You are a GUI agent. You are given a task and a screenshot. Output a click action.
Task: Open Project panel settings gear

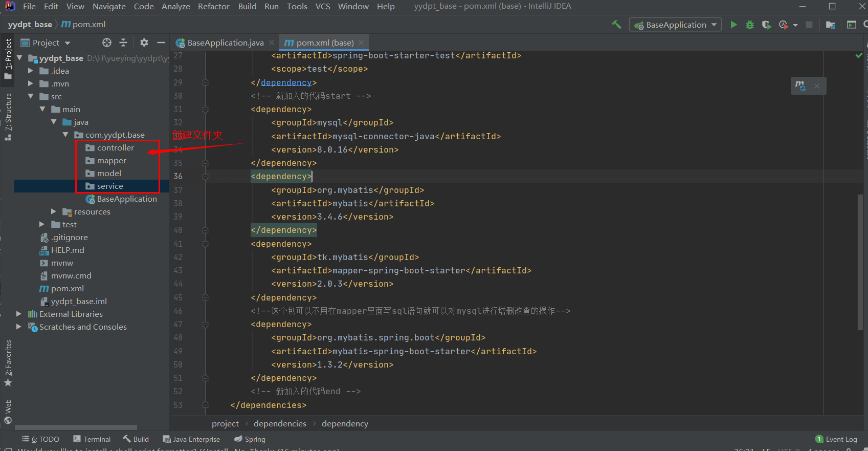(144, 42)
